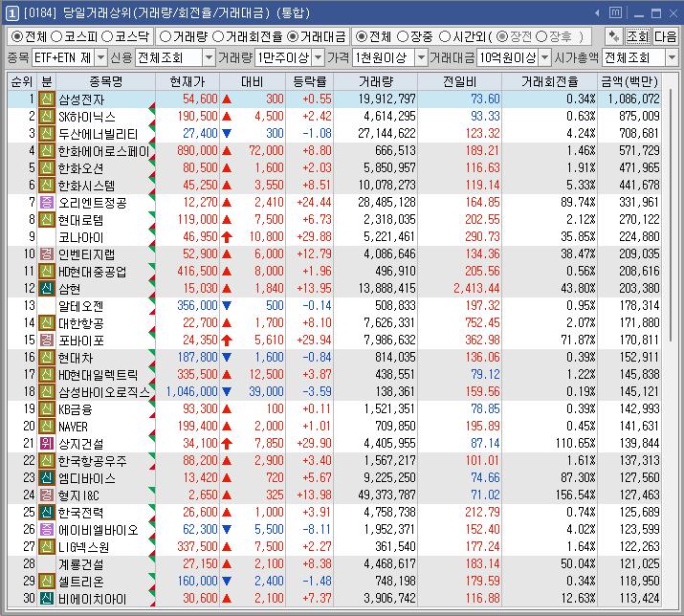Click the teal 신 badge beside 비에이치아이
The height and width of the screenshot is (616, 684).
(x=47, y=598)
